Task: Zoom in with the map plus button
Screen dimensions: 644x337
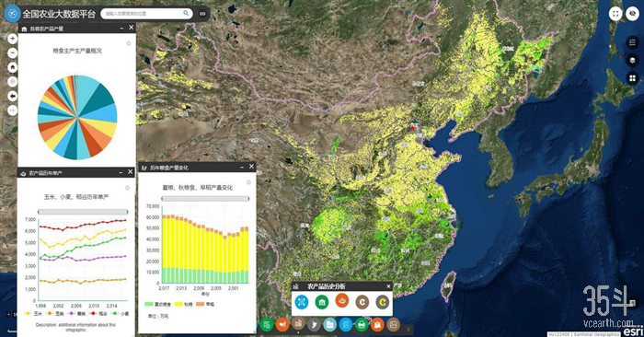Action: tap(12, 39)
